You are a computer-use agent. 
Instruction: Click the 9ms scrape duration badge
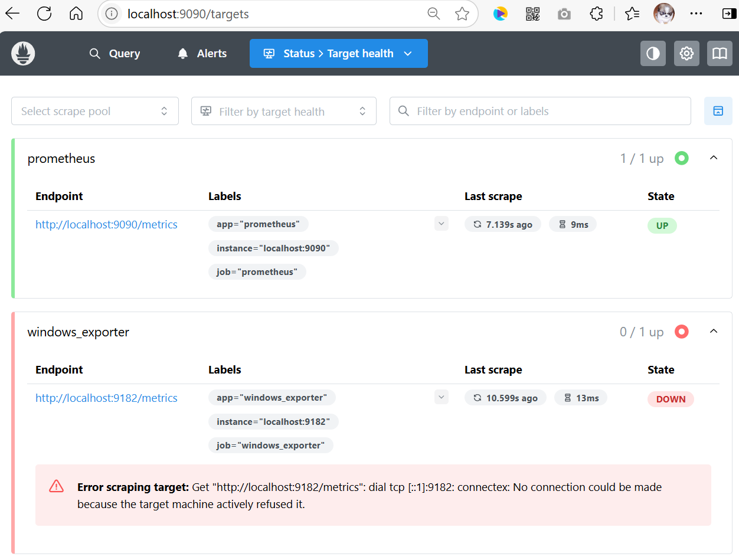(x=573, y=224)
